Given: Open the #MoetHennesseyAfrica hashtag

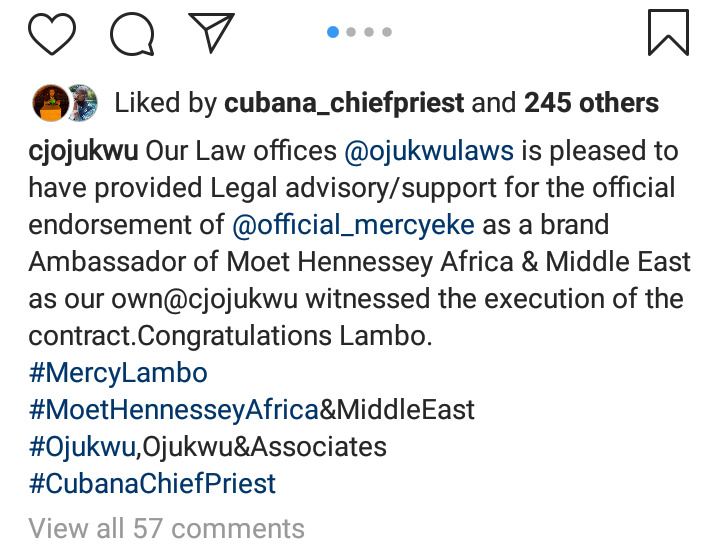Looking at the screenshot, I should tap(173, 410).
